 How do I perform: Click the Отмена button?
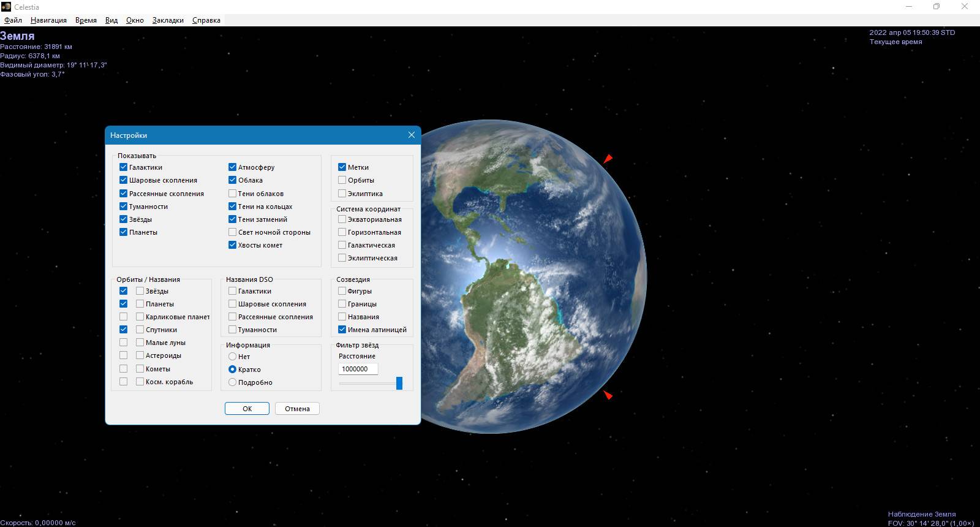(x=297, y=408)
